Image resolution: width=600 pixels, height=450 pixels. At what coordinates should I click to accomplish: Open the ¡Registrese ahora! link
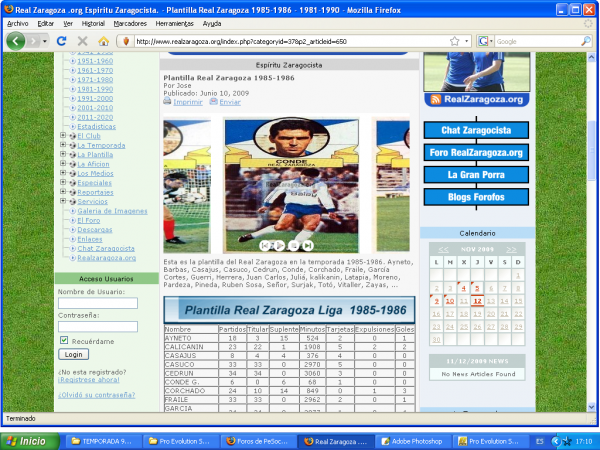point(89,380)
